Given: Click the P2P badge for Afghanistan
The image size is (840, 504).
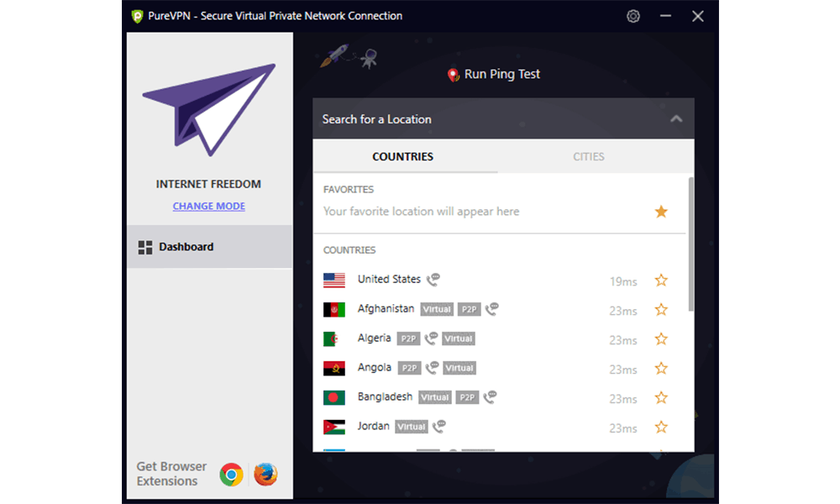Looking at the screenshot, I should pyautogui.click(x=469, y=310).
